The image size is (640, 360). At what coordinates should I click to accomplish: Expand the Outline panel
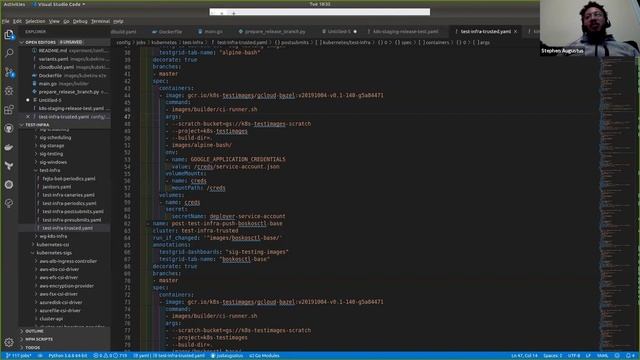point(64,331)
